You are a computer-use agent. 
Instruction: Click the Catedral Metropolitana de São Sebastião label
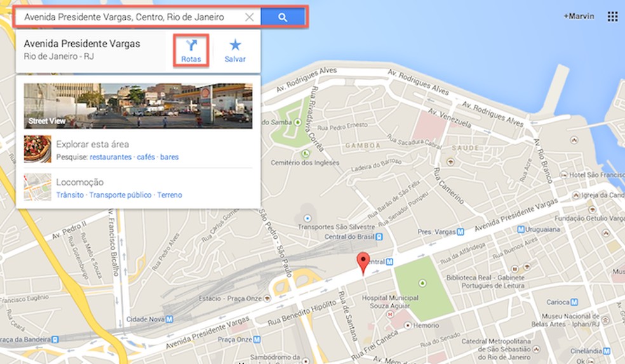click(496, 349)
